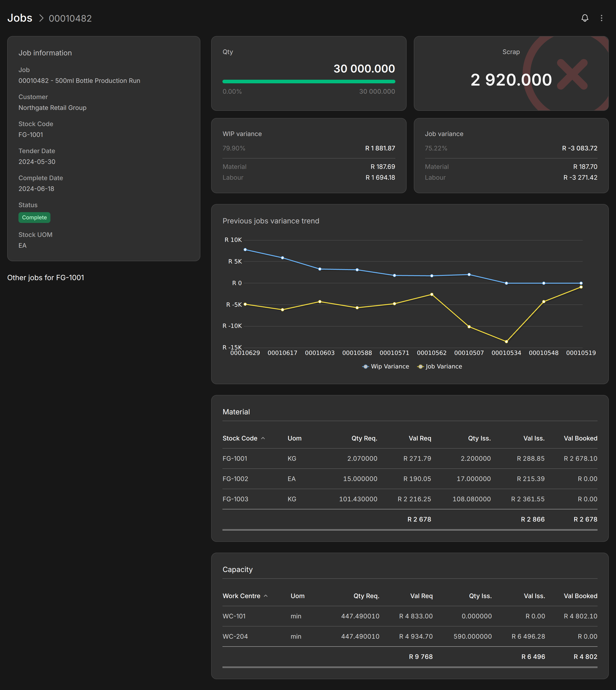Click Job variance amount R -3 083.72
Image resolution: width=616 pixels, height=690 pixels.
580,148
